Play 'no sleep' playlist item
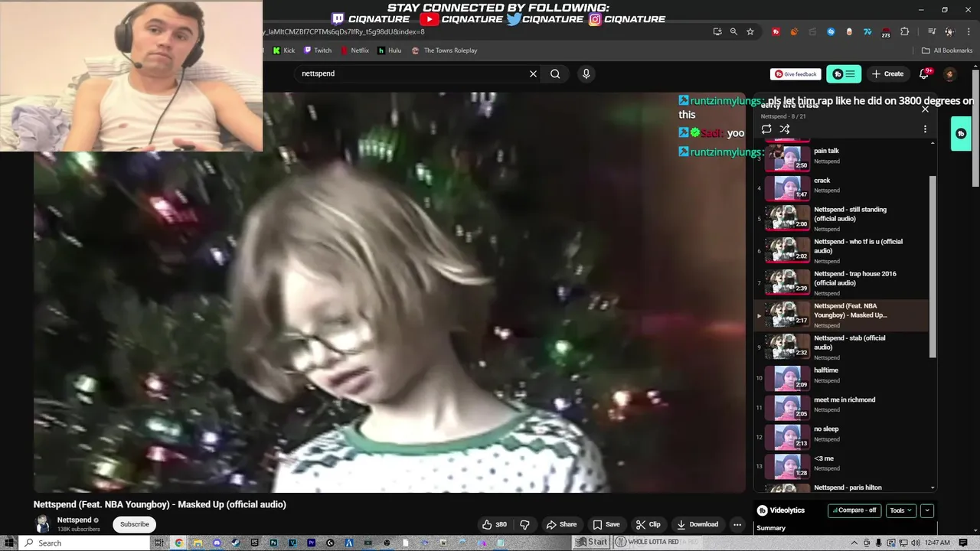The height and width of the screenshot is (551, 980). click(x=841, y=436)
